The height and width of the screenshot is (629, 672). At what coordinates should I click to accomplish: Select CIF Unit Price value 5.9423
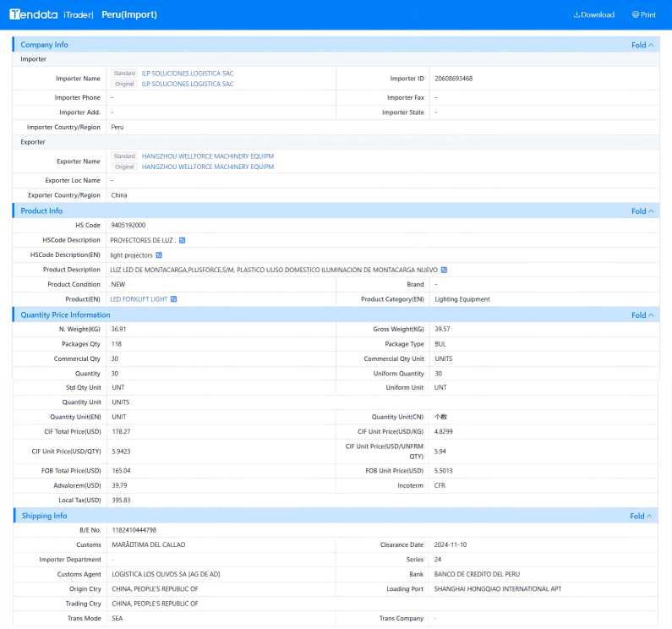coord(121,451)
